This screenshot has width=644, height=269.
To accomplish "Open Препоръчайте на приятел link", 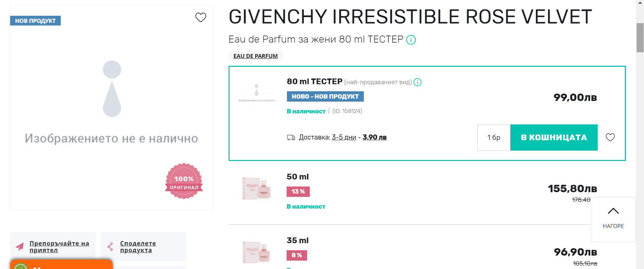I will click(x=59, y=247).
